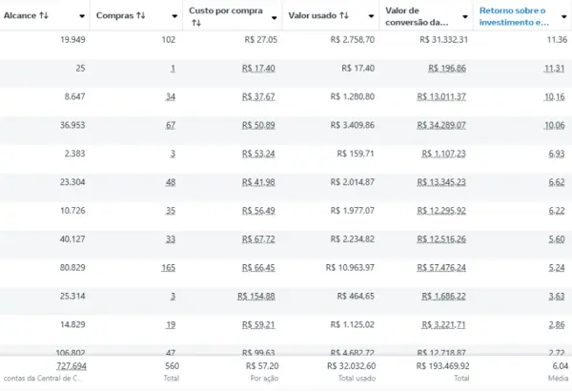The width and height of the screenshot is (572, 392).
Task: Open purchases link showing 67
Action: tap(171, 125)
